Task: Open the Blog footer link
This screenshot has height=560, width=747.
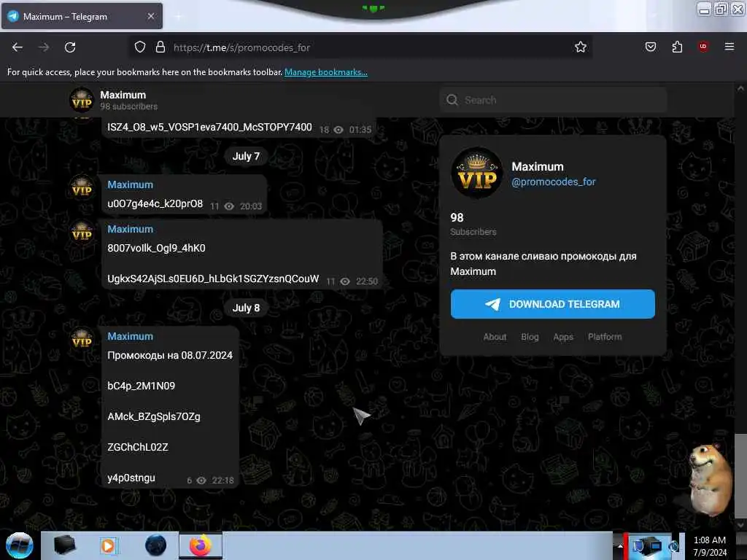Action: 530,337
